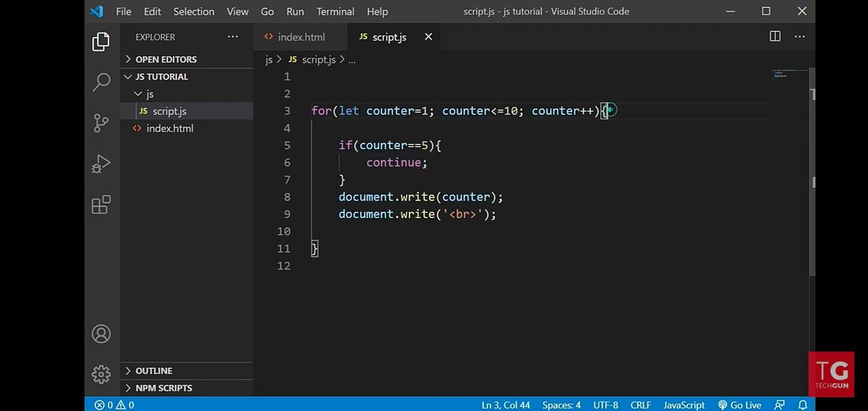The height and width of the screenshot is (411, 868).
Task: Open the Selection menu
Action: [194, 12]
